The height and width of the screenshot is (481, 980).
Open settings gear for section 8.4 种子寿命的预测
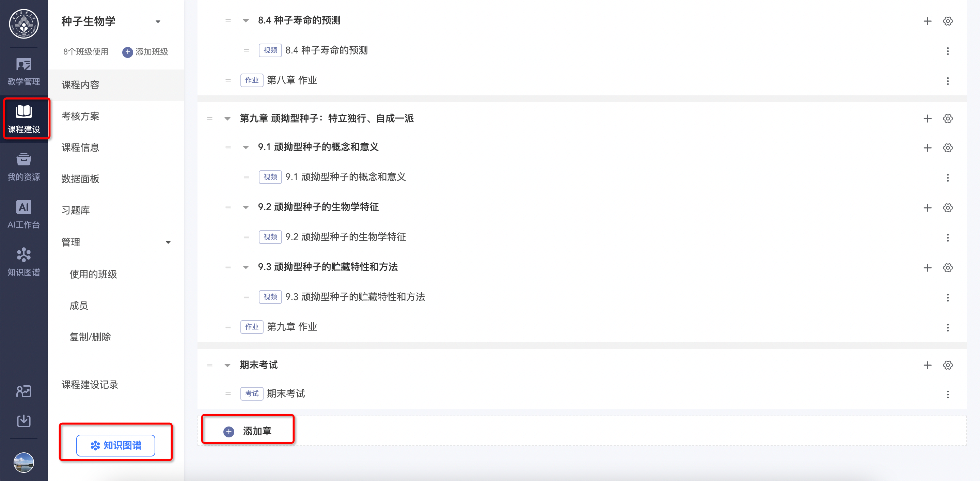click(x=948, y=21)
